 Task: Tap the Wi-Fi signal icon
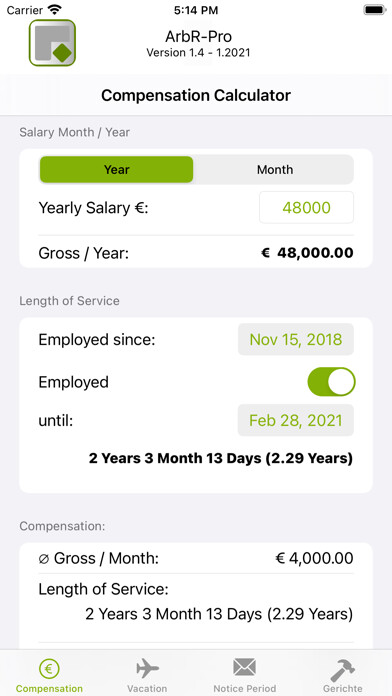point(55,10)
